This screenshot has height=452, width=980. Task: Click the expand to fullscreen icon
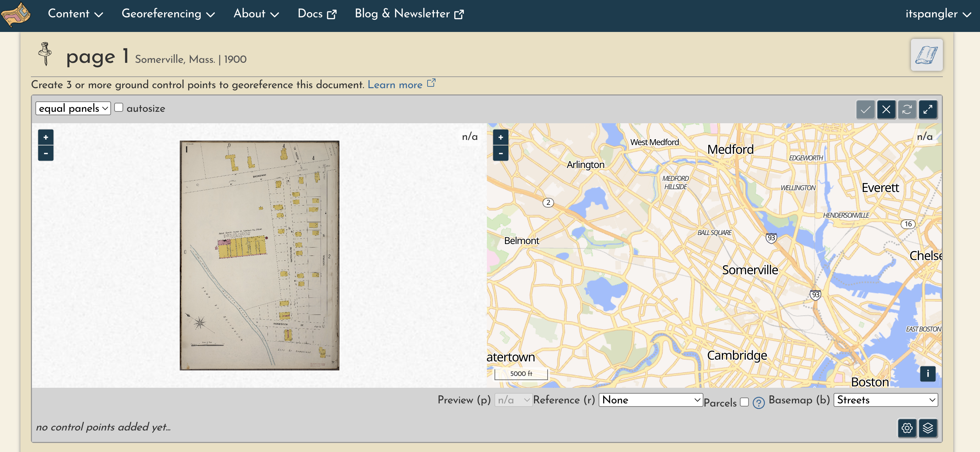928,110
